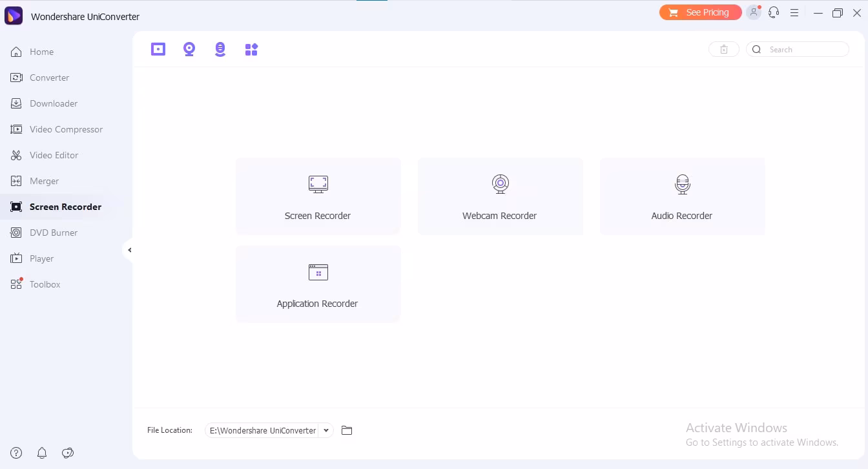
Task: Click the purple microphone icon in top toolbar
Action: (220, 49)
